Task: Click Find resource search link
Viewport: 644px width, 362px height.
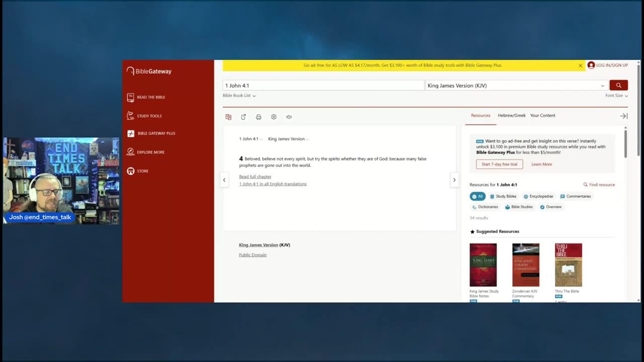Action: coord(599,185)
